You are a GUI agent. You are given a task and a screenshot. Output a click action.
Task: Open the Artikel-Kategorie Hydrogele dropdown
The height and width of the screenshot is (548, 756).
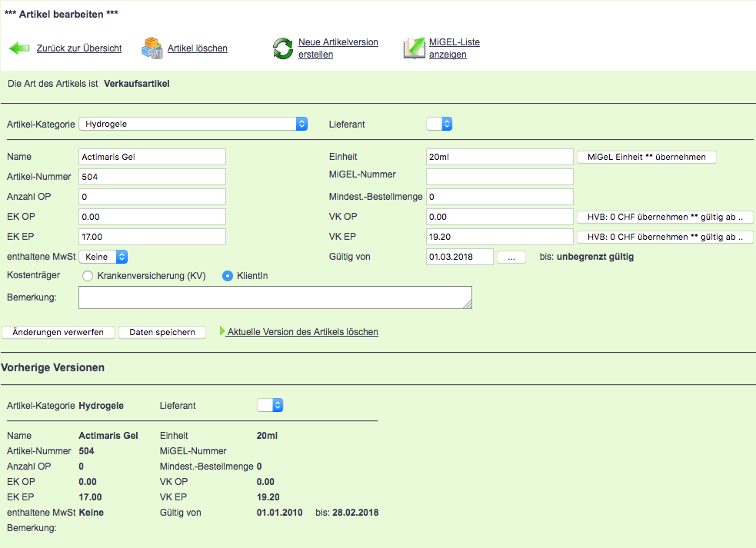tap(192, 124)
